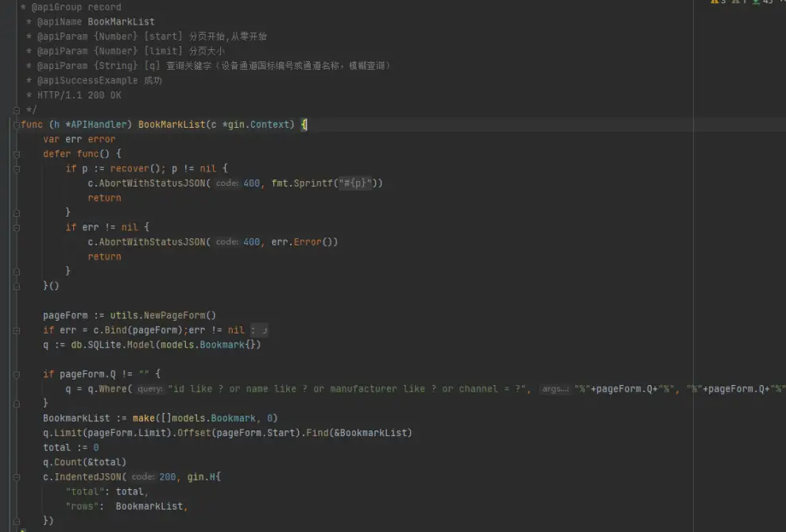
Task: Click the folded code placeholder after 'err != nil'
Action: (259, 330)
